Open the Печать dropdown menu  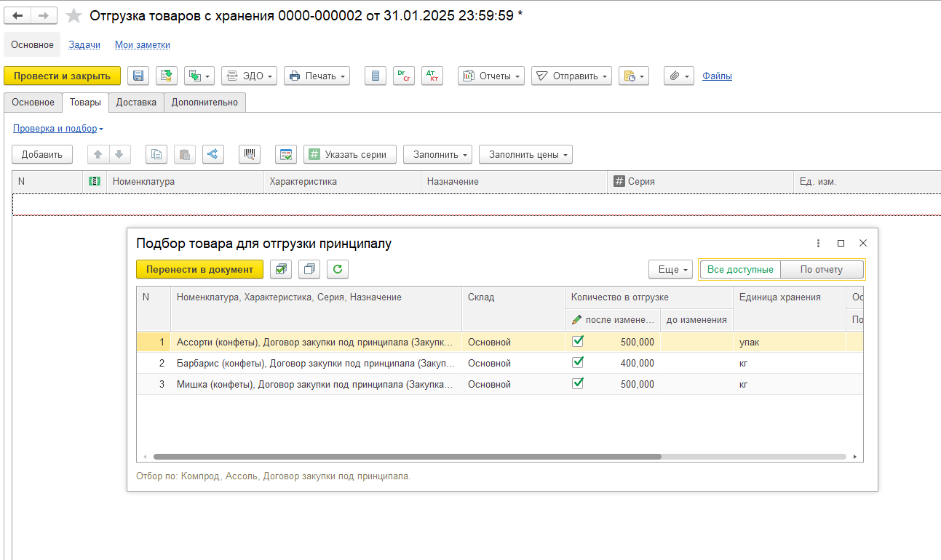[x=317, y=76]
